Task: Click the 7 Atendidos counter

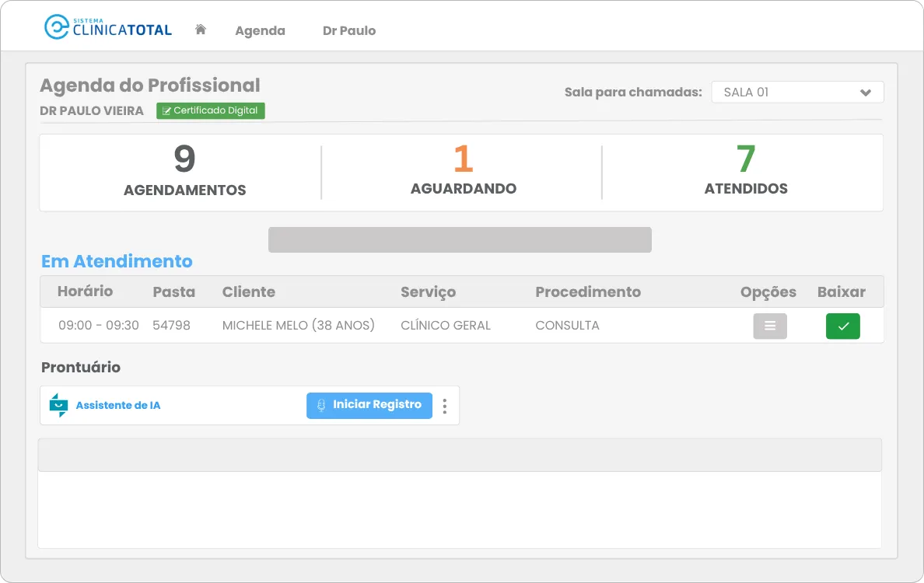Action: click(x=746, y=170)
